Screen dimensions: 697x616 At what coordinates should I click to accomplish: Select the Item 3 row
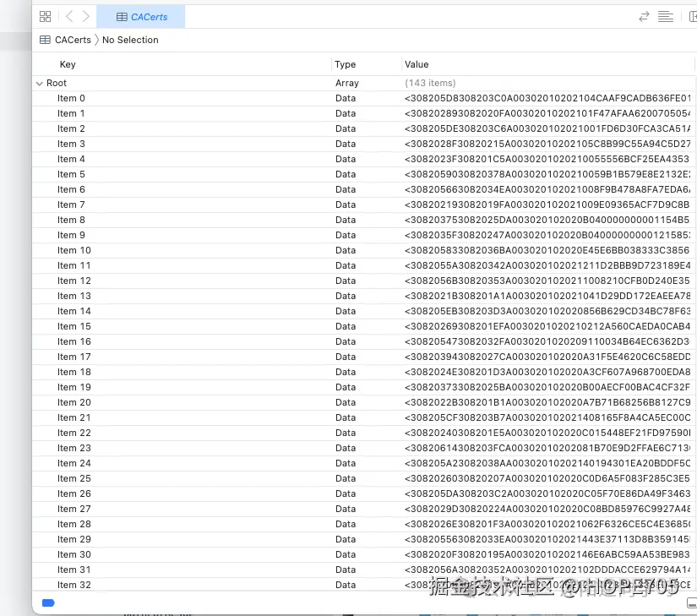pyautogui.click(x=363, y=144)
